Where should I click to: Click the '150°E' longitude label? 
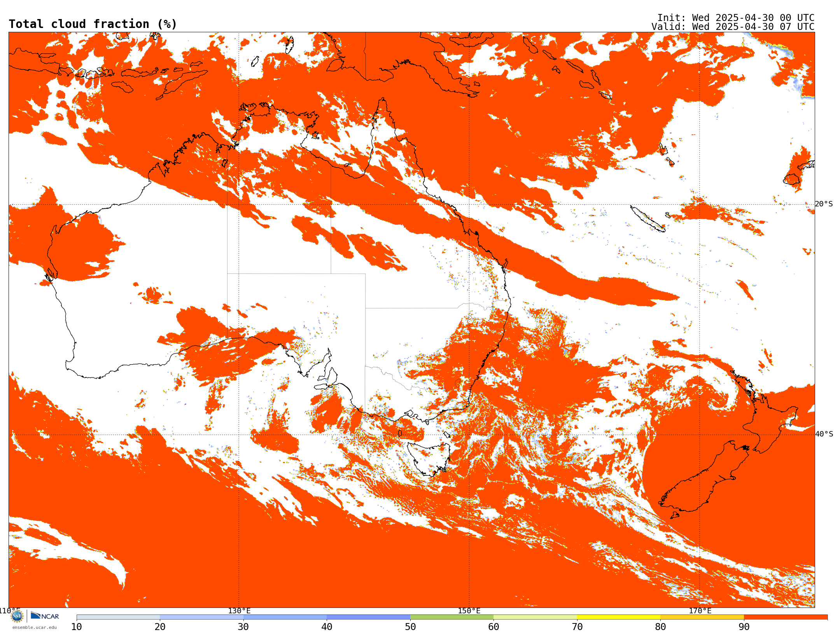(x=469, y=611)
